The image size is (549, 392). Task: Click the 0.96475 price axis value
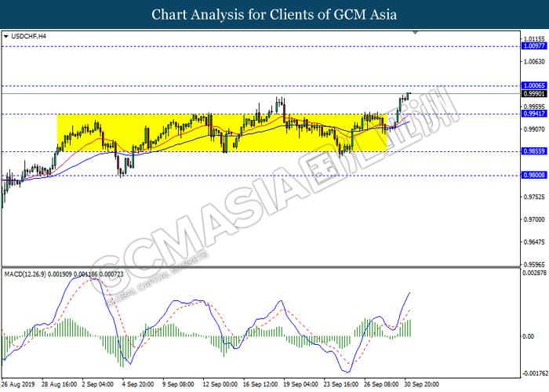tap(534, 241)
